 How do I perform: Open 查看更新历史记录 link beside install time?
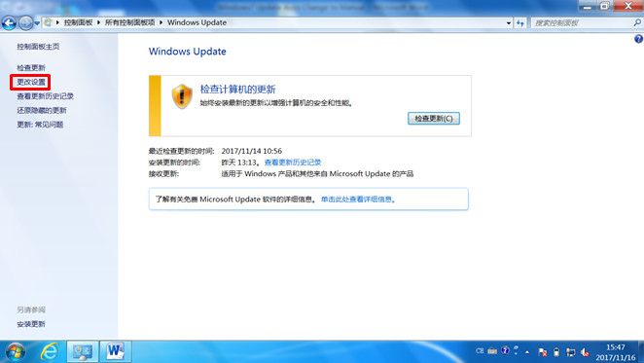pos(293,163)
